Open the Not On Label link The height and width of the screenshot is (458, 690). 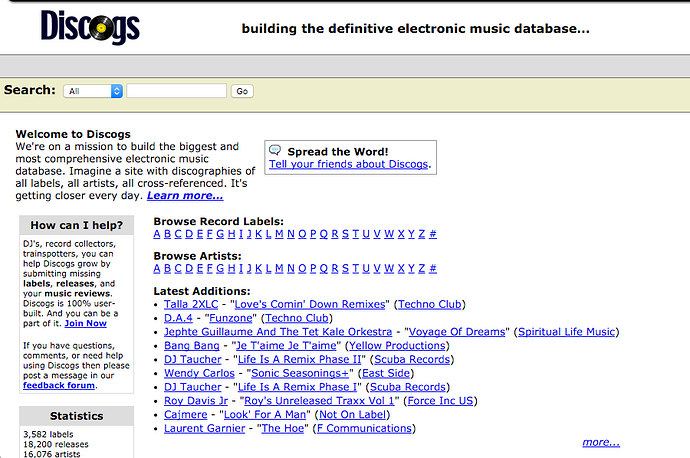(352, 414)
